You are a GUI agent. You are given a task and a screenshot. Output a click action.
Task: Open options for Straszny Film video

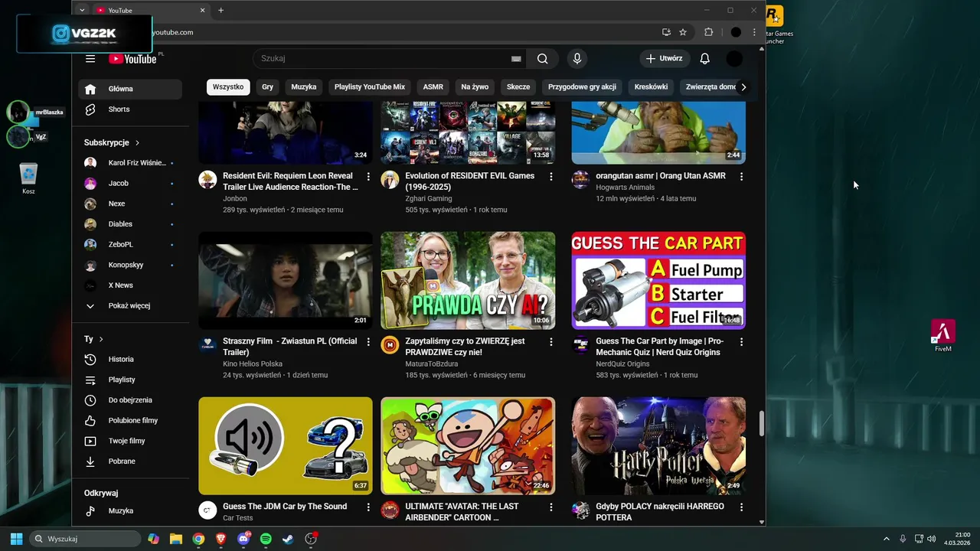pos(368,342)
